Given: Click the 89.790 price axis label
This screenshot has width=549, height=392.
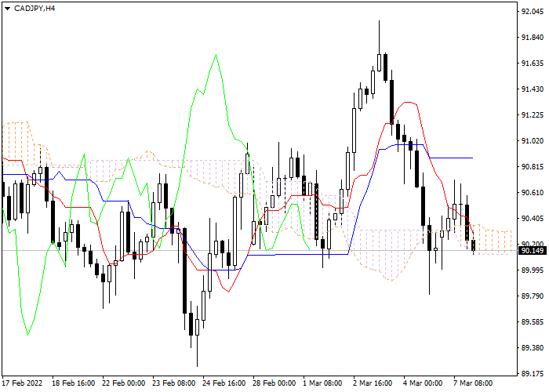Looking at the screenshot, I should (x=533, y=296).
